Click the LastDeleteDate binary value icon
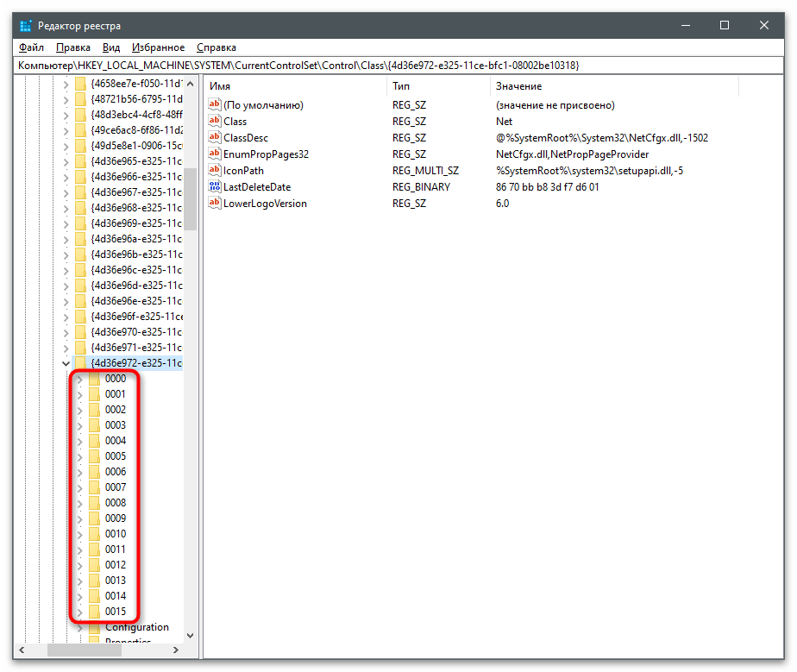The height and width of the screenshot is (672, 797). 215,186
